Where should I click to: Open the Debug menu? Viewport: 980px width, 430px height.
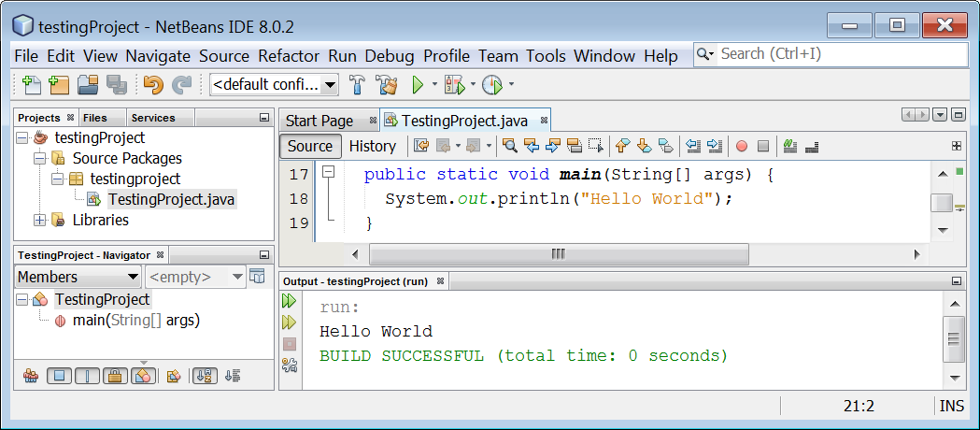pos(390,56)
